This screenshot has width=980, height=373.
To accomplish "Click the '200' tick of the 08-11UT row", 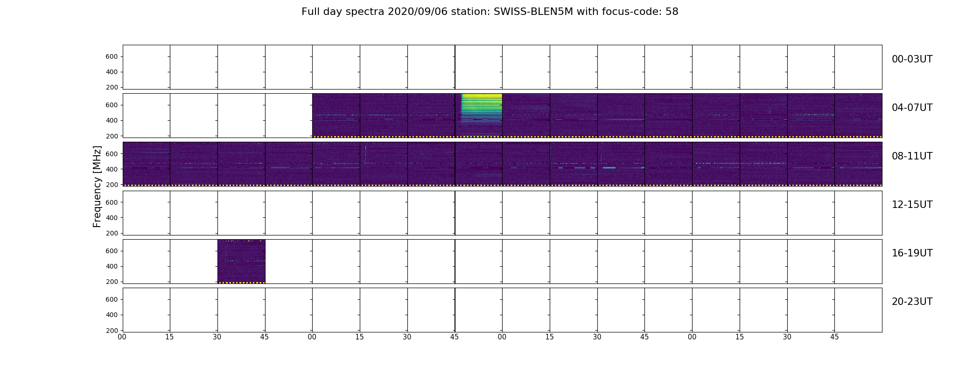I will (x=112, y=185).
